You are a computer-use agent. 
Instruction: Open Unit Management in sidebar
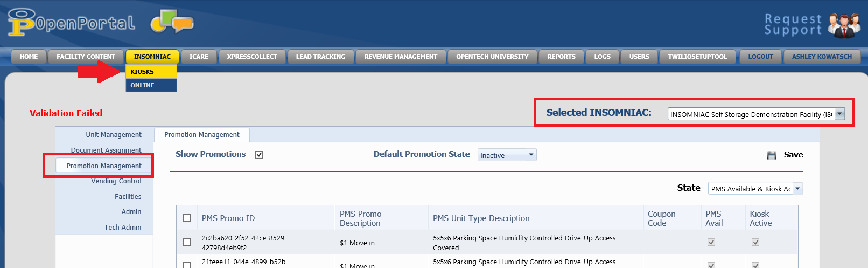pyautogui.click(x=114, y=135)
